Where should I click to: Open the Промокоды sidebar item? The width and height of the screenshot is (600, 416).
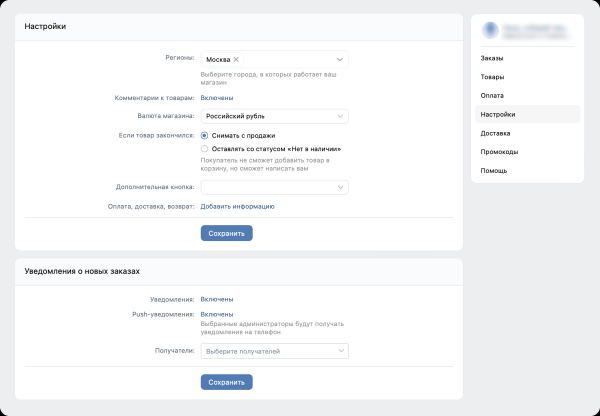coord(498,152)
